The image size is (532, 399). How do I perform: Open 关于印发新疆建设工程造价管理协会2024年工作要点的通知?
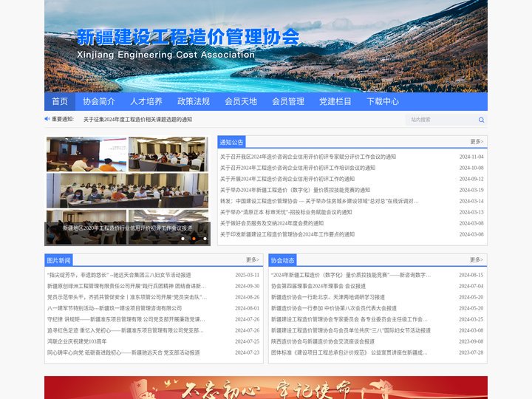pos(287,234)
